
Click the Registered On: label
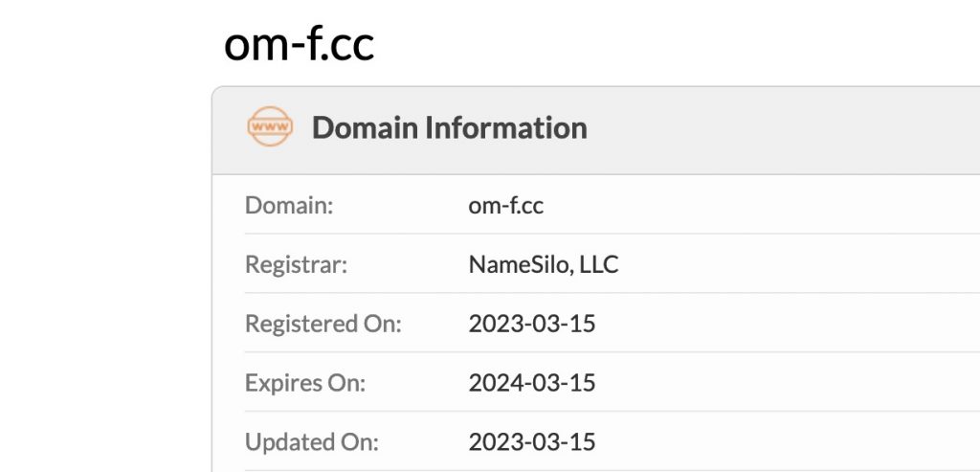click(x=323, y=324)
